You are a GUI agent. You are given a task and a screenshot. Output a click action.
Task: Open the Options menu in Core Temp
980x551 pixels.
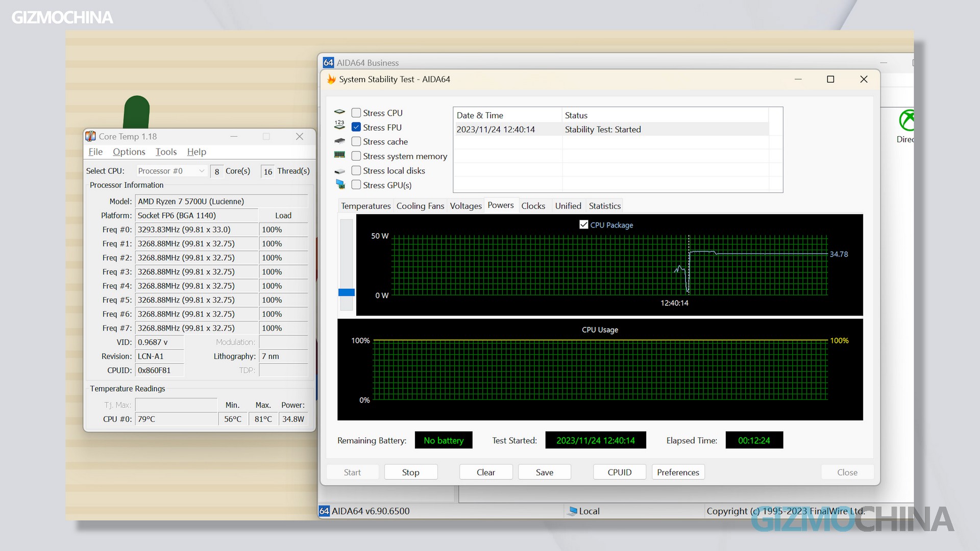point(129,152)
